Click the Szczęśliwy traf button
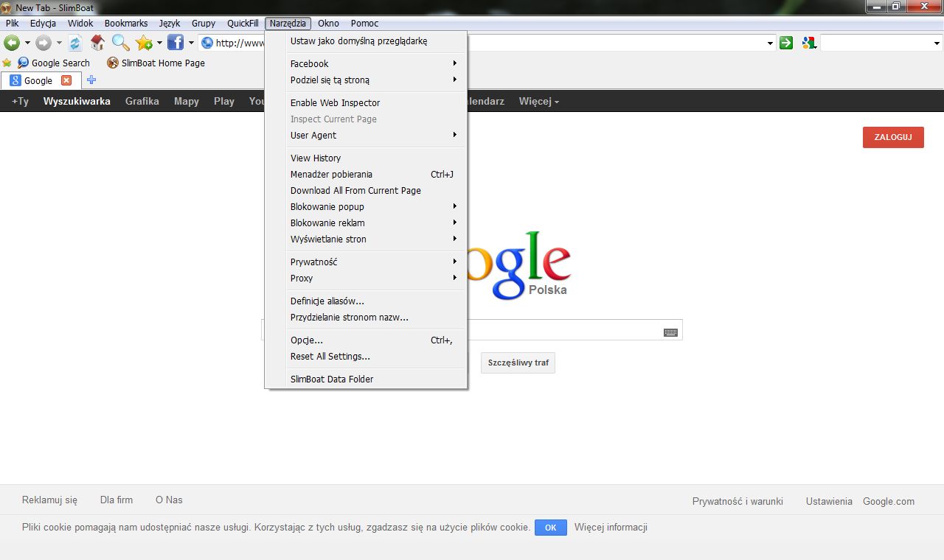This screenshot has height=560, width=944. click(x=518, y=363)
